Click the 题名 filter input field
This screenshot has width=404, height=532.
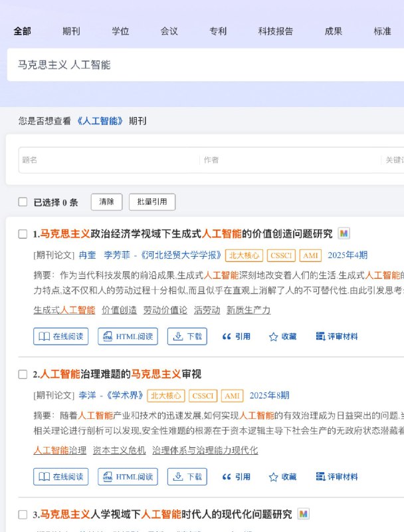coord(109,160)
